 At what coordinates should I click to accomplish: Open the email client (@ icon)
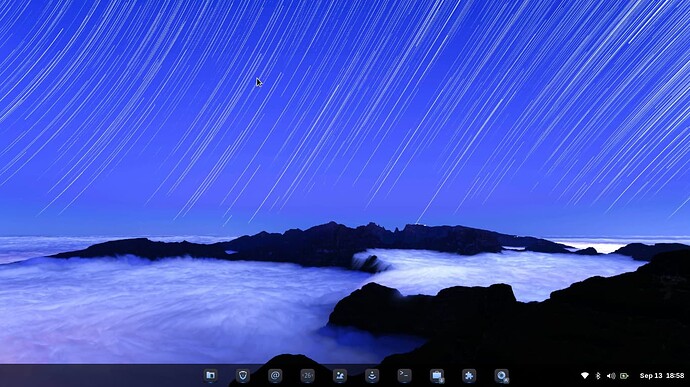(275, 375)
